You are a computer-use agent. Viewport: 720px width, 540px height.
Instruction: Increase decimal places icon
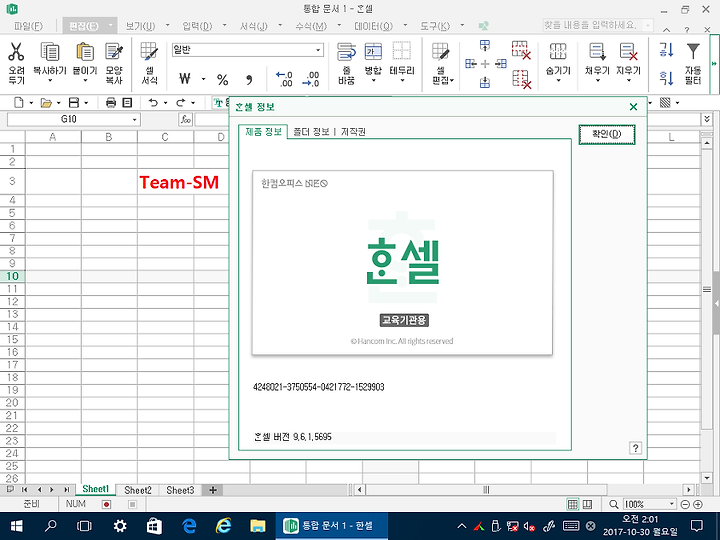(284, 79)
